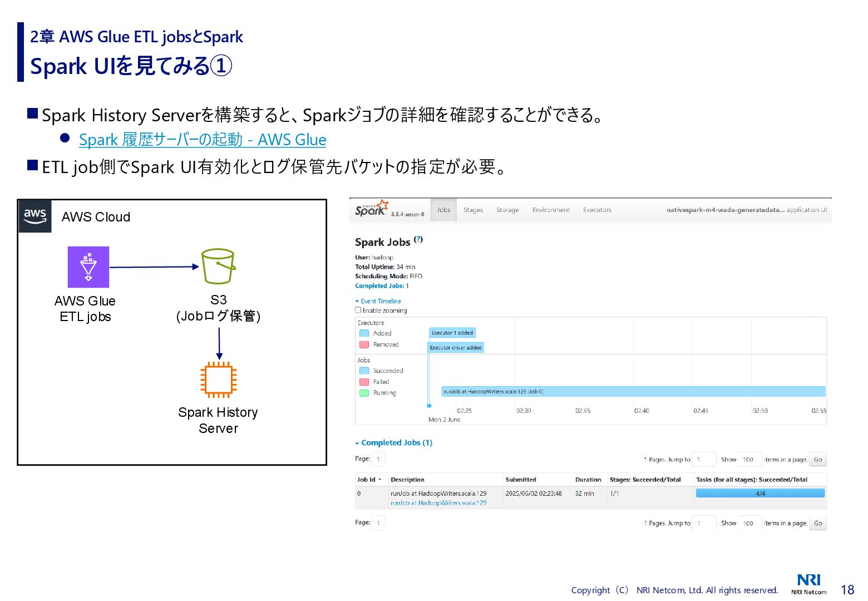Click the Spark History Server chip icon
Screen dimensions: 868x601
[219, 380]
